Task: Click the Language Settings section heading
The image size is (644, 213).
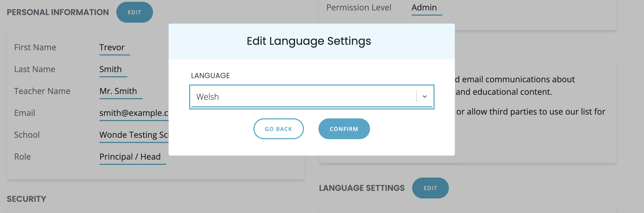Action: pos(362,188)
